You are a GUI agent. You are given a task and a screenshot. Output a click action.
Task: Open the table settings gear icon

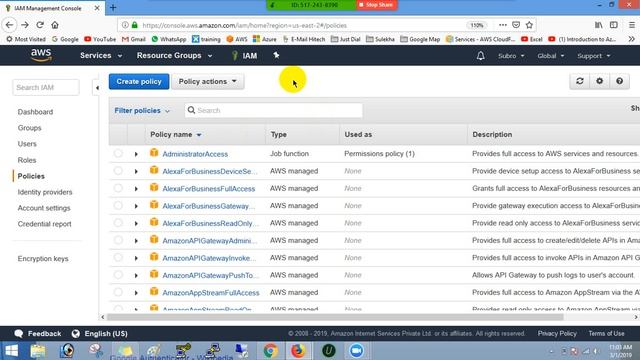click(x=599, y=81)
